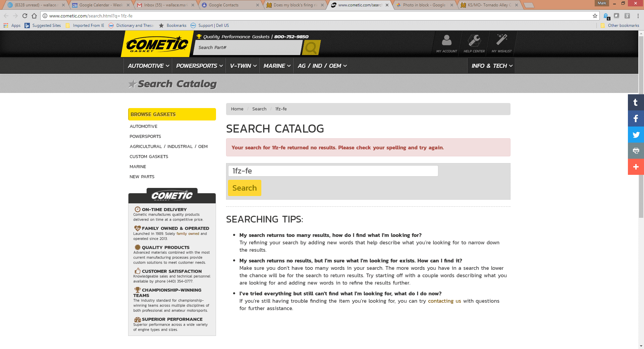Click the Mark profile button
The height and width of the screenshot is (349, 644).
[x=602, y=3]
